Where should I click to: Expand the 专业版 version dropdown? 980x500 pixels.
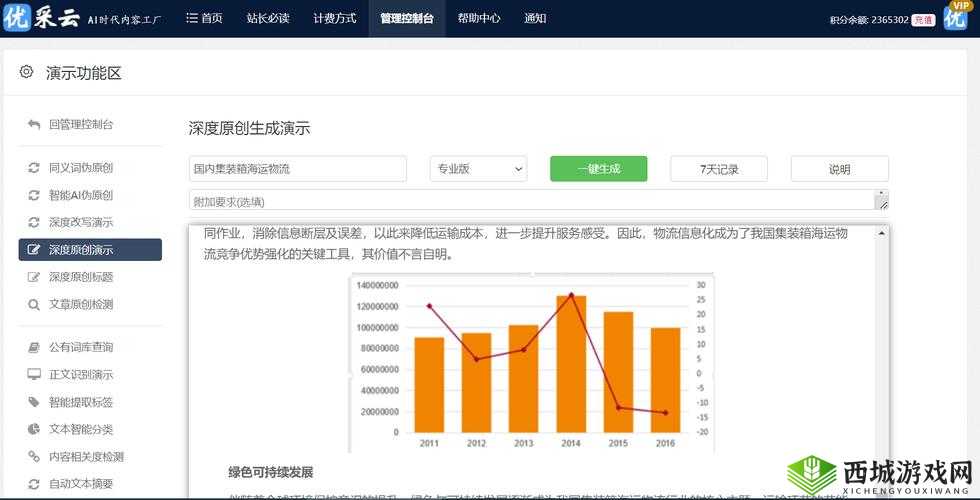[x=479, y=169]
